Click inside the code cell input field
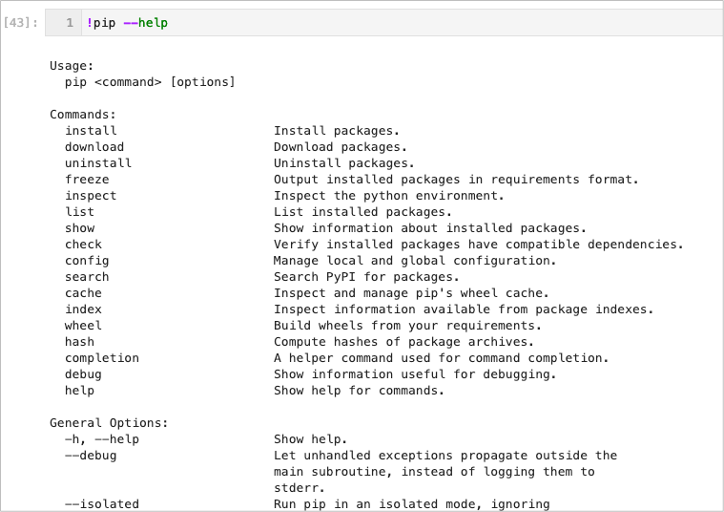 click(x=400, y=22)
